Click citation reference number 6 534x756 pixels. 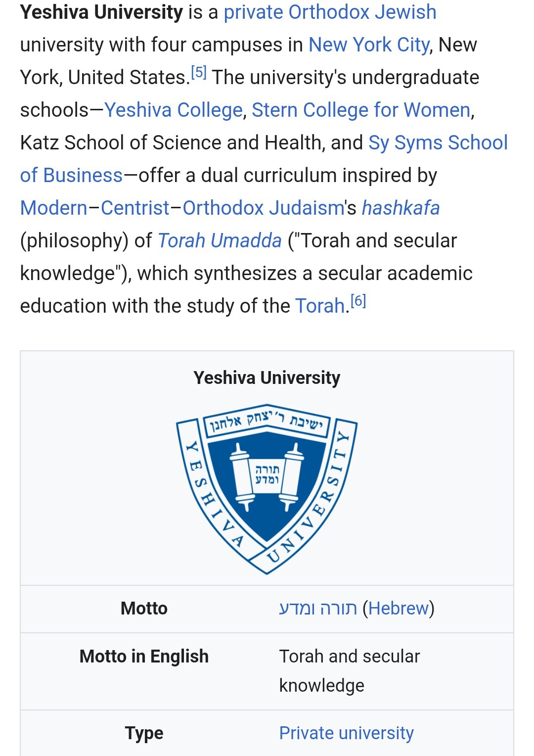coord(358,301)
